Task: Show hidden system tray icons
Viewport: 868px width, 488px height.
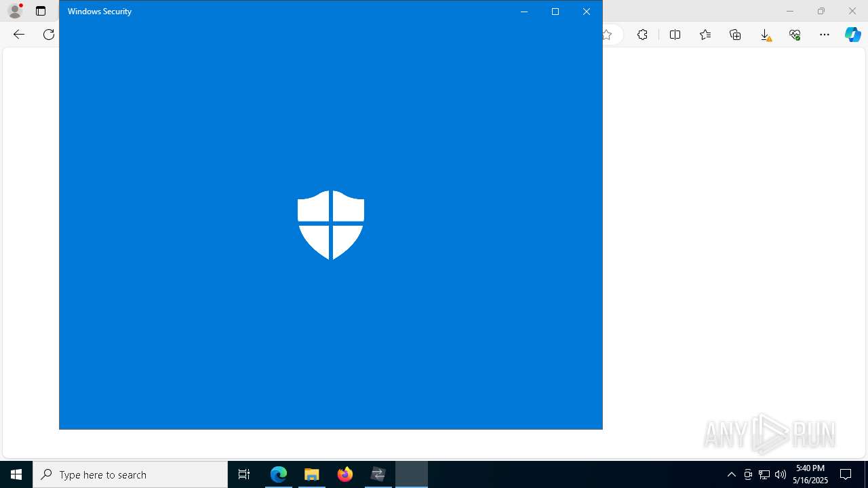Action: coord(732,474)
